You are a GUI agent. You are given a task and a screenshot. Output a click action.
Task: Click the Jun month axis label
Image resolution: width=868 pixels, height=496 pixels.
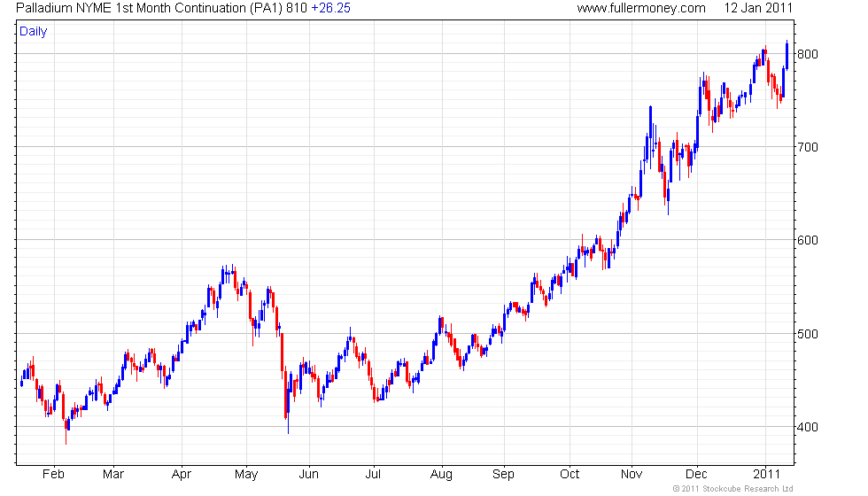tap(309, 475)
